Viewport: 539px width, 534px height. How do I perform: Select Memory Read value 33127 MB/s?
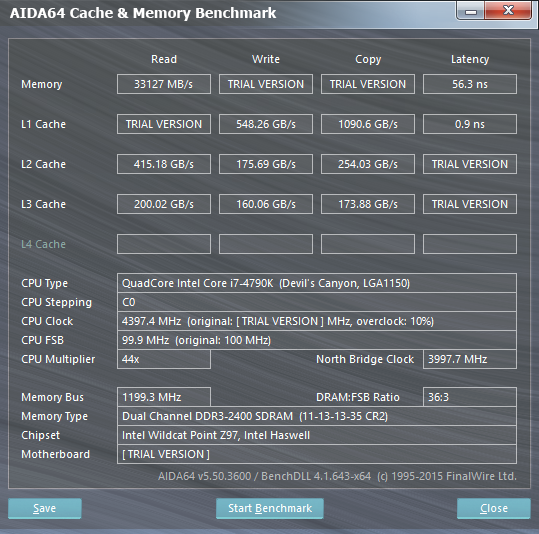(x=164, y=84)
